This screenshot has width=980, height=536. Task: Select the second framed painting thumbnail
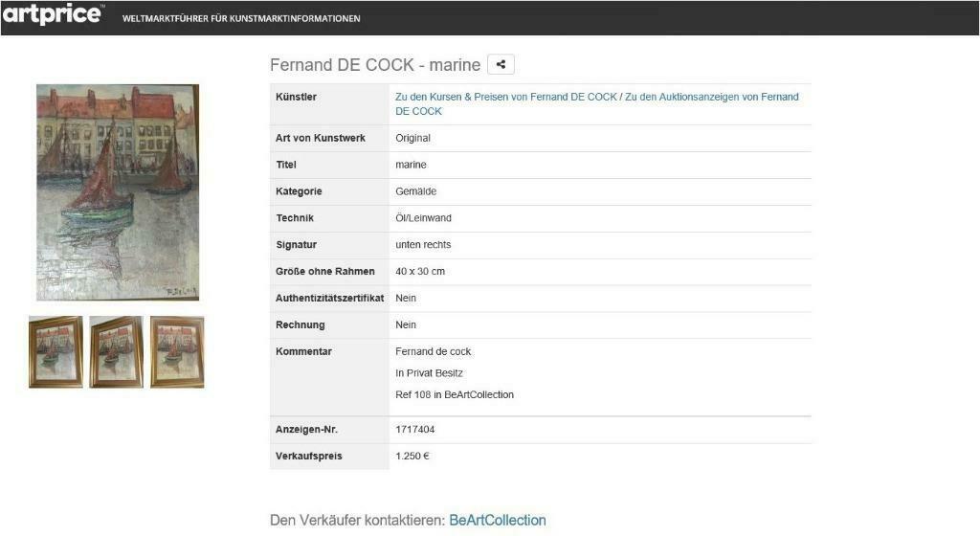click(116, 352)
